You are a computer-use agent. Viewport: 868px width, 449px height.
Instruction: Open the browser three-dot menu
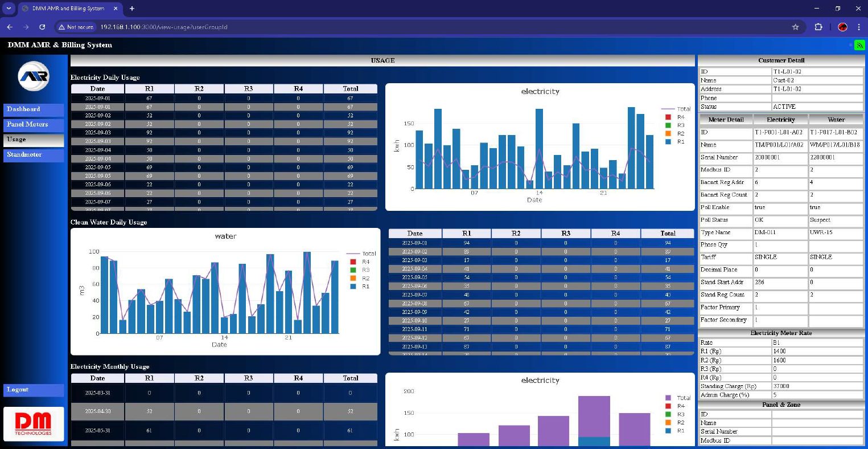coord(859,27)
